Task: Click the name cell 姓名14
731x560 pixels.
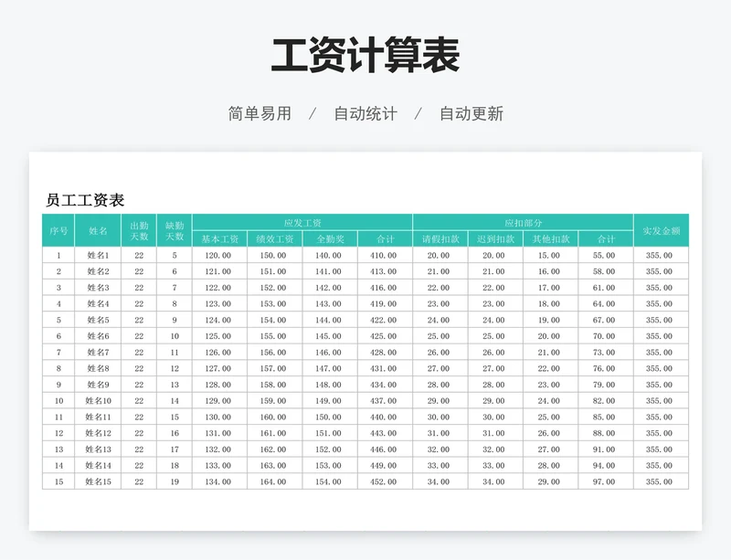Action: pyautogui.click(x=98, y=465)
